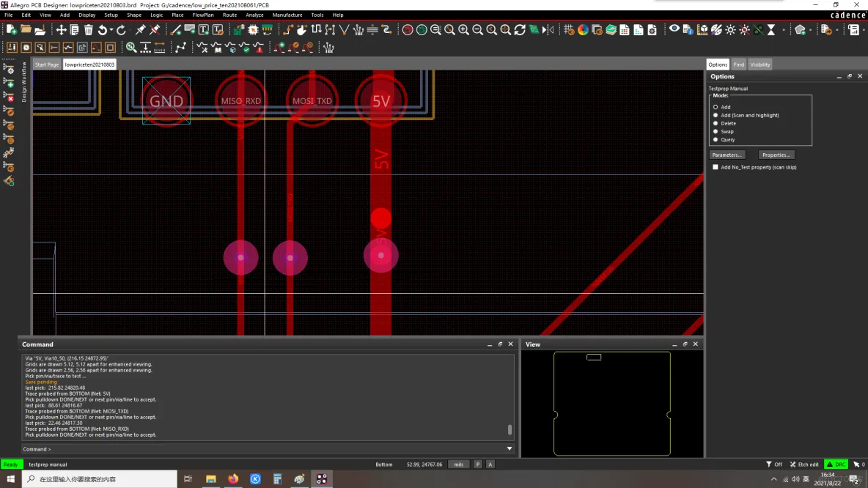This screenshot has height=488, width=868.
Task: Open Windows Start menu
Action: tap(10, 479)
